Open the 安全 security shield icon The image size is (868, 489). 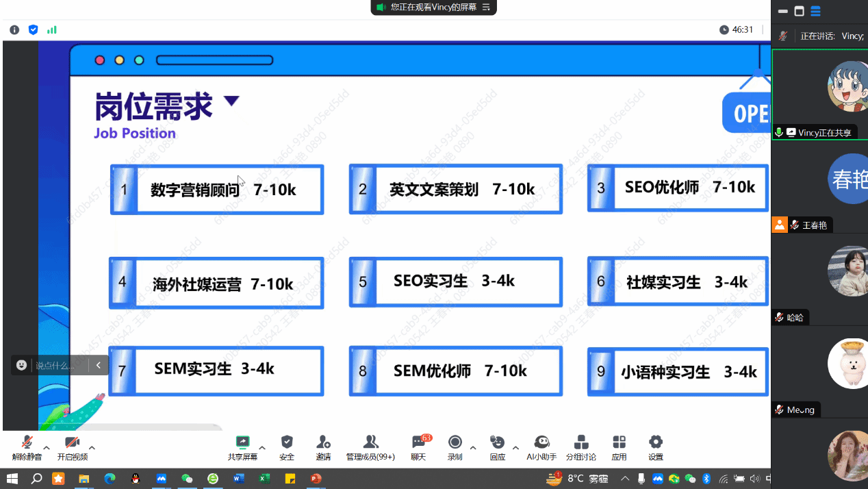[287, 447]
